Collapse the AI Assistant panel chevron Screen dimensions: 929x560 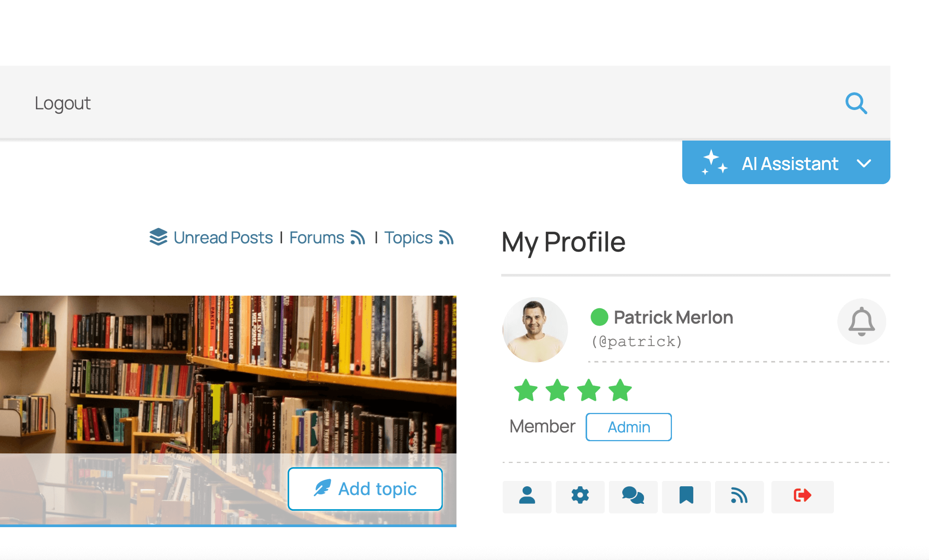(864, 163)
